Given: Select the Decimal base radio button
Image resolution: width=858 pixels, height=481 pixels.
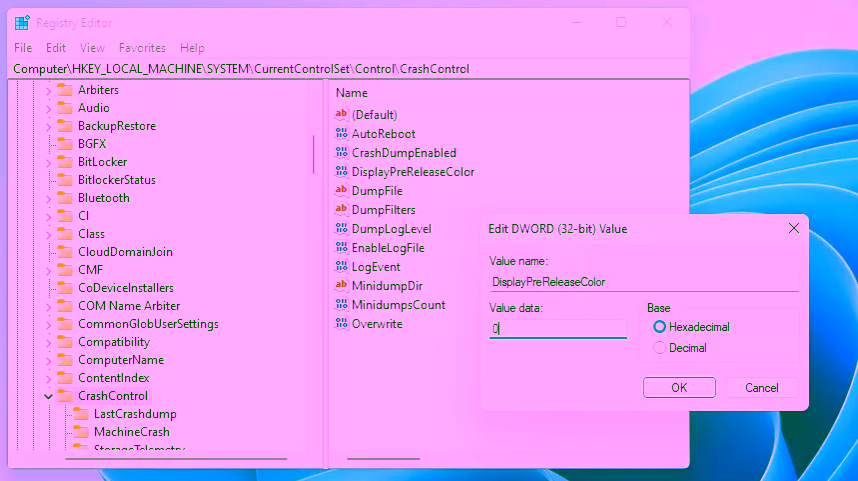Looking at the screenshot, I should click(x=659, y=348).
